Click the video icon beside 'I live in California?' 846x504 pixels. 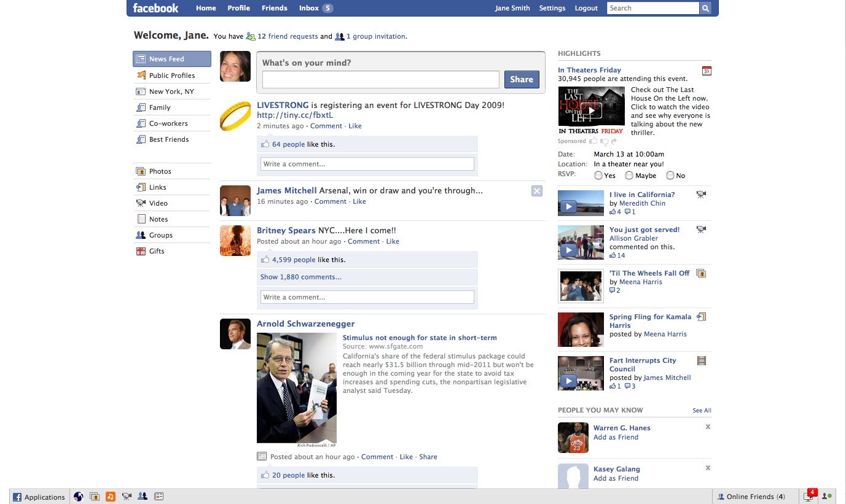[x=701, y=195]
